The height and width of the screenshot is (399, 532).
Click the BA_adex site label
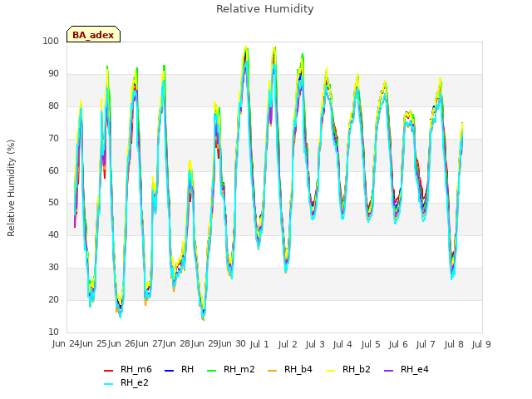(93, 35)
